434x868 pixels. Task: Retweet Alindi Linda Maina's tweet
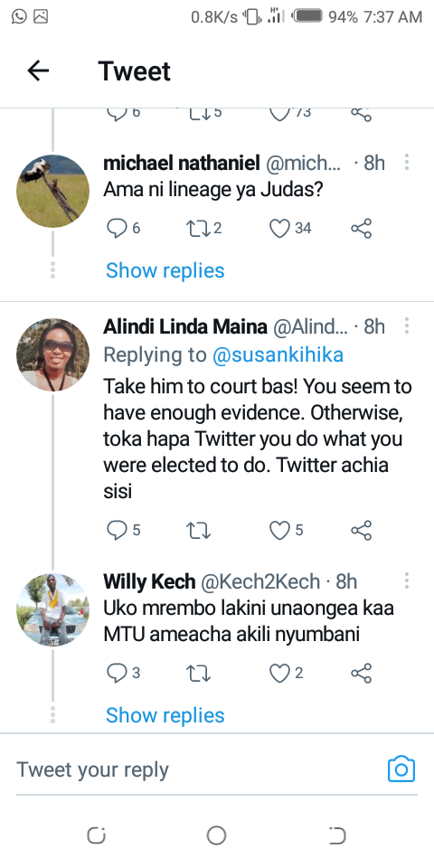coord(198,531)
